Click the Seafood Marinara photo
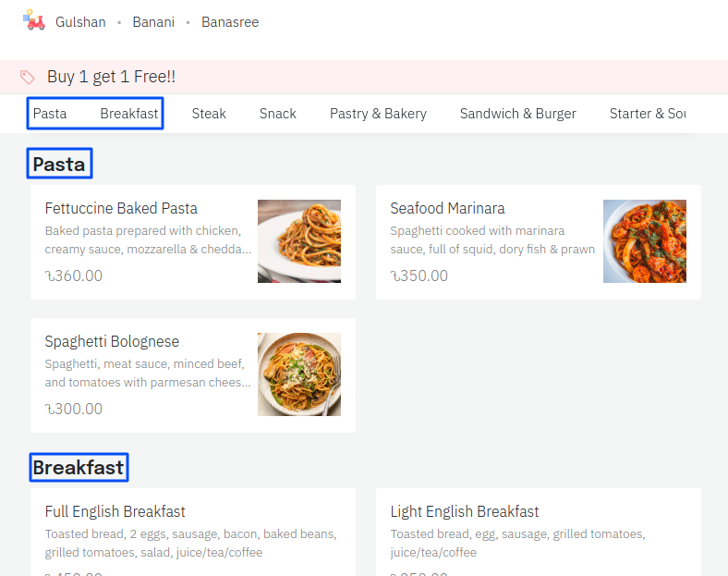 click(x=644, y=241)
